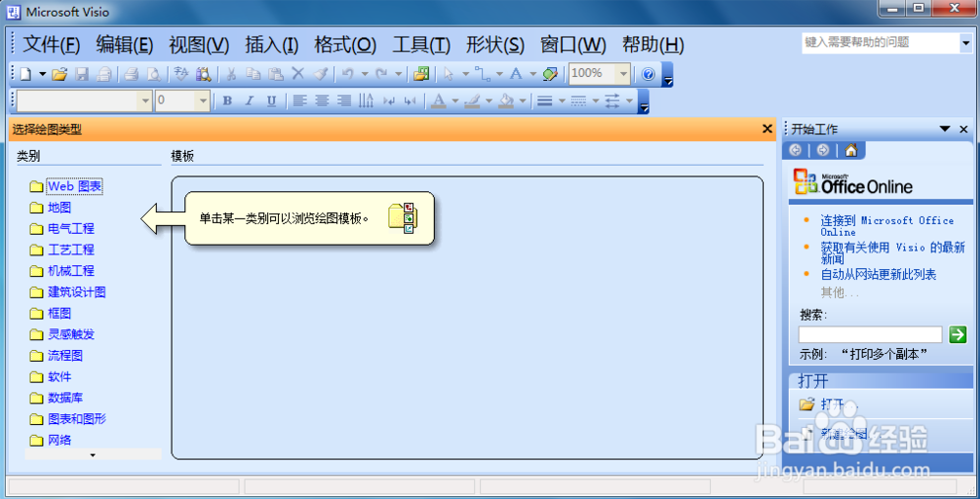Select the Connector tool
Viewport: 980px width, 499px height.
(x=482, y=74)
